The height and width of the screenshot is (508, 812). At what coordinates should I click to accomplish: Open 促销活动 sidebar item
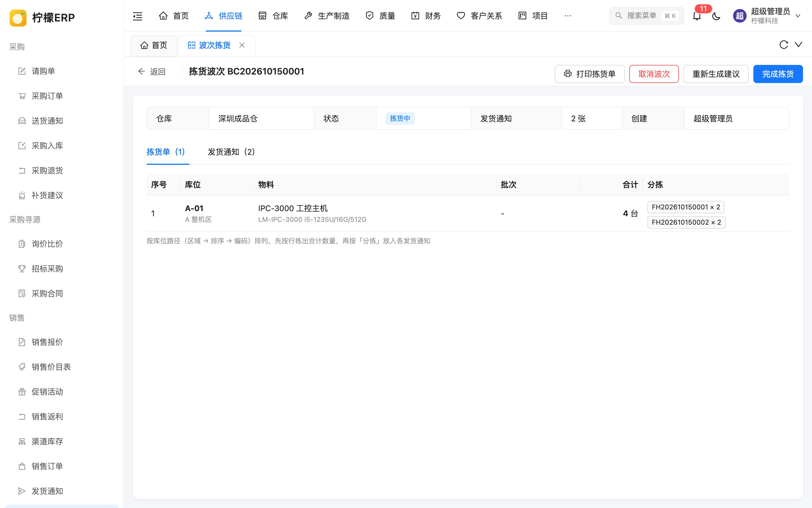click(x=62, y=392)
